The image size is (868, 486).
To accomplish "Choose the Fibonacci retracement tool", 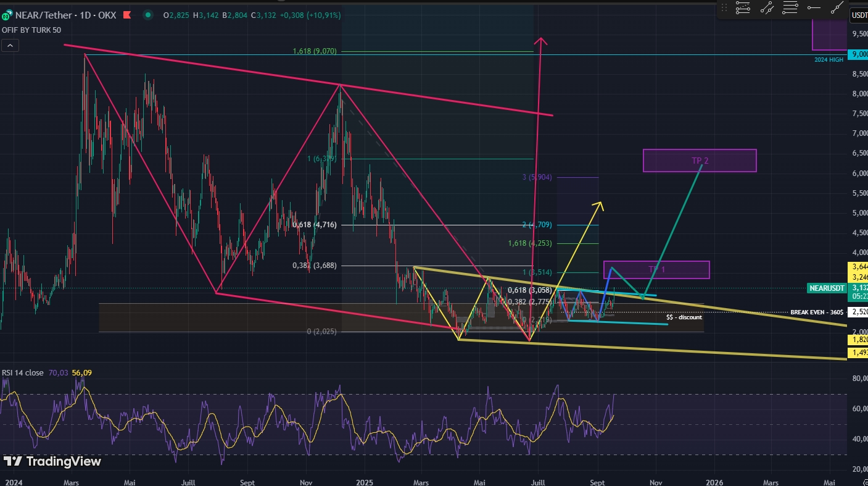I will (x=790, y=8).
